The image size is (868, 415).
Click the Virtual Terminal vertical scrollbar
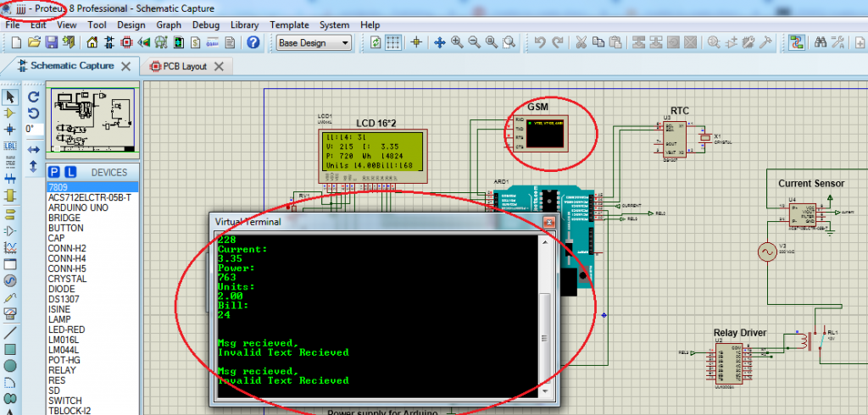545,315
